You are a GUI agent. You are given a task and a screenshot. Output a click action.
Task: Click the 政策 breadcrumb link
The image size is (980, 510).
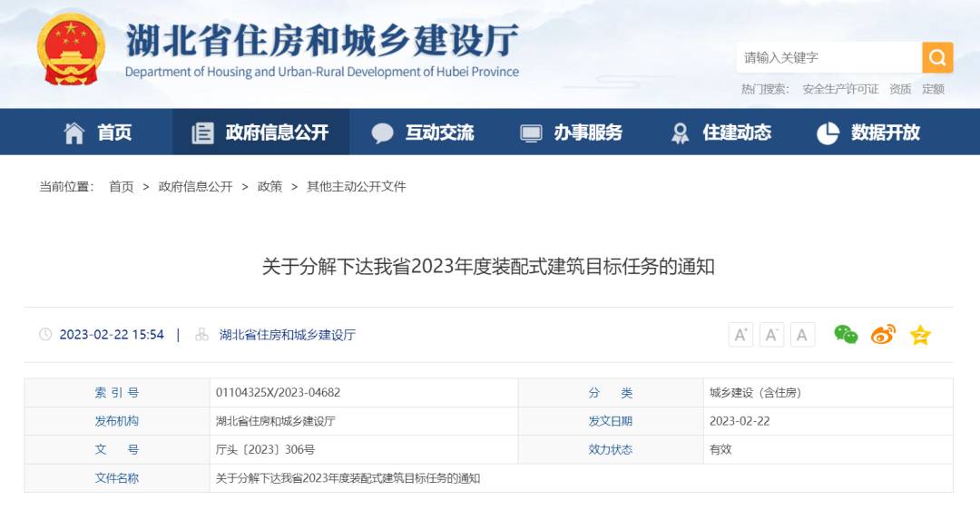(x=269, y=186)
